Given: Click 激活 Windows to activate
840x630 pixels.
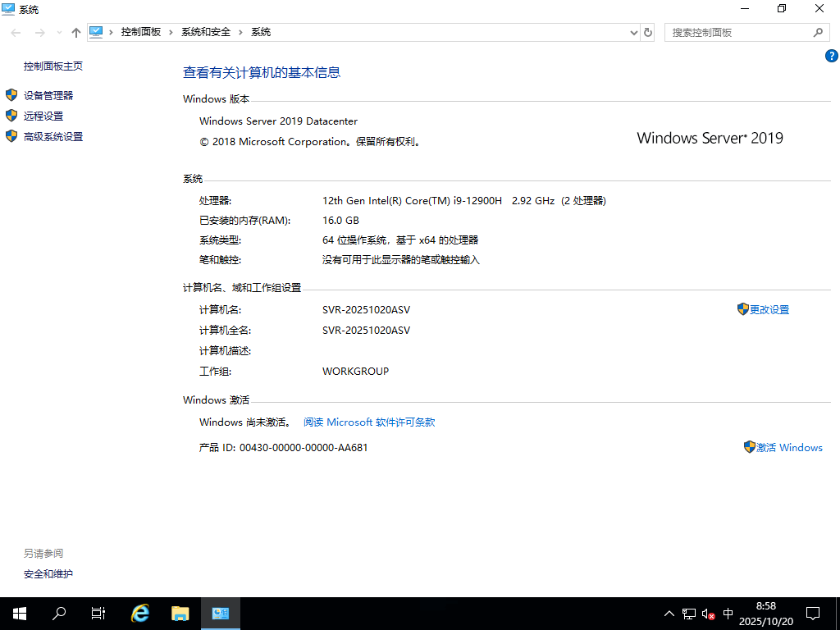Looking at the screenshot, I should point(789,447).
